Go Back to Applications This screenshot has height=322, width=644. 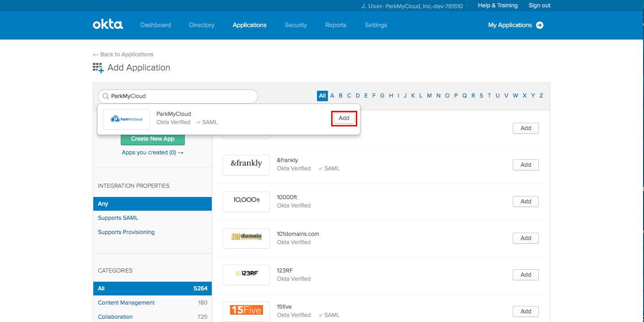123,54
